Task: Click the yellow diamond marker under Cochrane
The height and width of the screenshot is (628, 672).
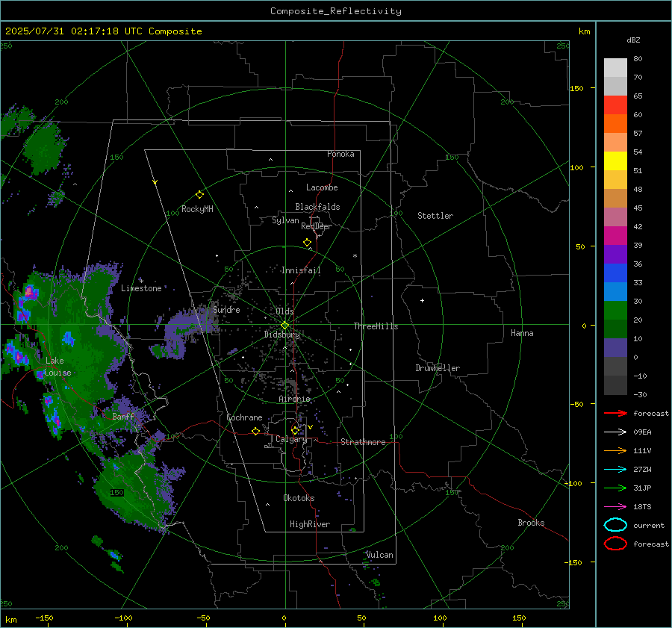Action: [256, 431]
